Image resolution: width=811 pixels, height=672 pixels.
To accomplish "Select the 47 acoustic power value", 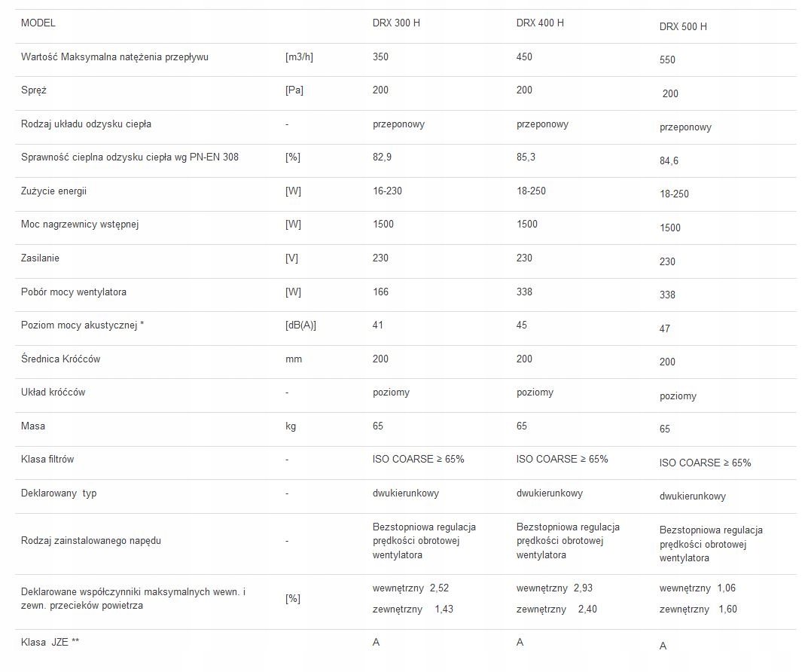I will (664, 329).
